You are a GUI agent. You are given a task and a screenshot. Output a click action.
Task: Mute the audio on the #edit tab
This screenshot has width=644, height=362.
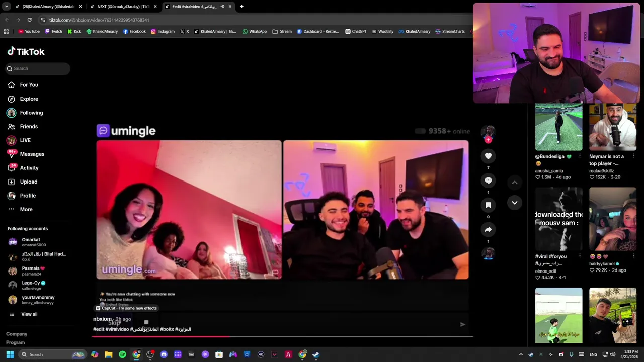pos(222,7)
